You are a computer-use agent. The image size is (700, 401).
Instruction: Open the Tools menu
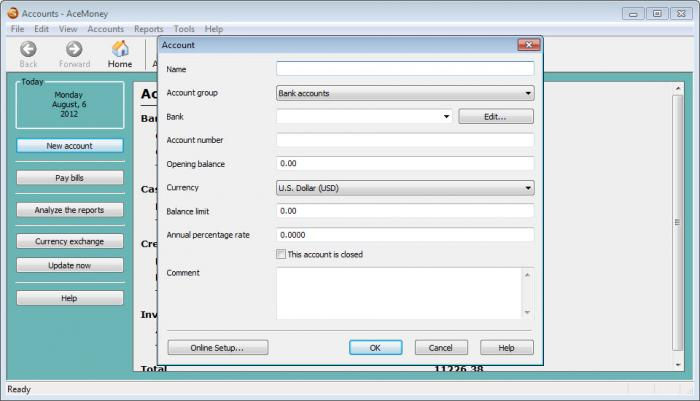(x=184, y=29)
